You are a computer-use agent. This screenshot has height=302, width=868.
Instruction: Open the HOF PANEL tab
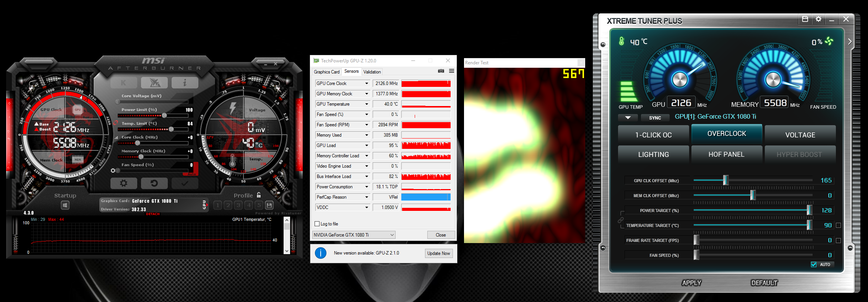(727, 154)
